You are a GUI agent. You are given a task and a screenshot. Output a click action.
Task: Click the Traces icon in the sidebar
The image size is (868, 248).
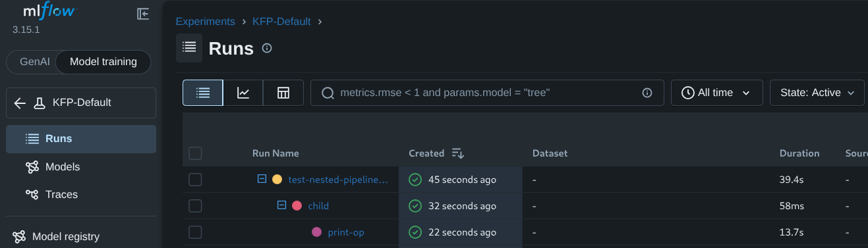pyautogui.click(x=32, y=195)
